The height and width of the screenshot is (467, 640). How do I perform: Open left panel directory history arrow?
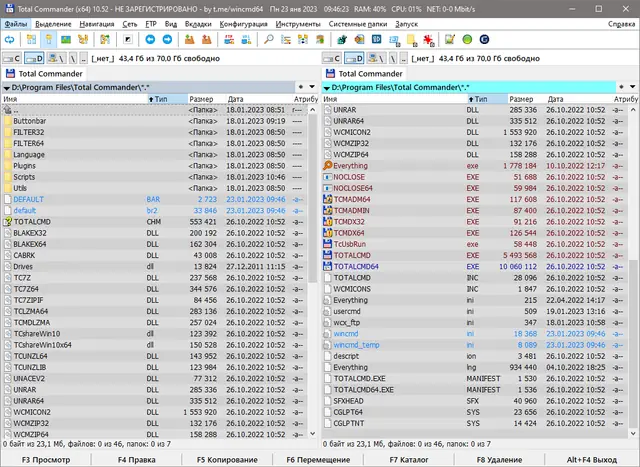[312, 87]
